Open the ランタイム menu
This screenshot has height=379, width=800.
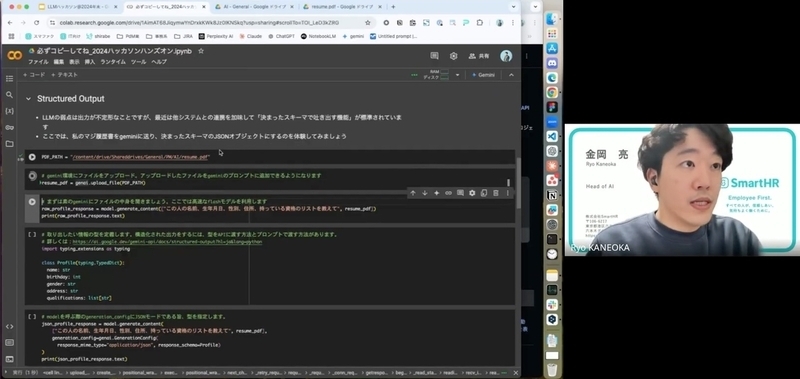[113, 62]
